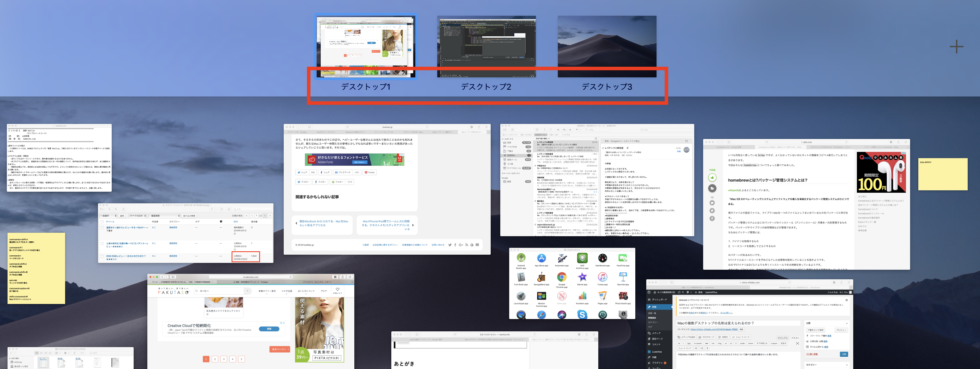
Task: Click the 下書きとして保存 save draft button
Action: tap(816, 330)
